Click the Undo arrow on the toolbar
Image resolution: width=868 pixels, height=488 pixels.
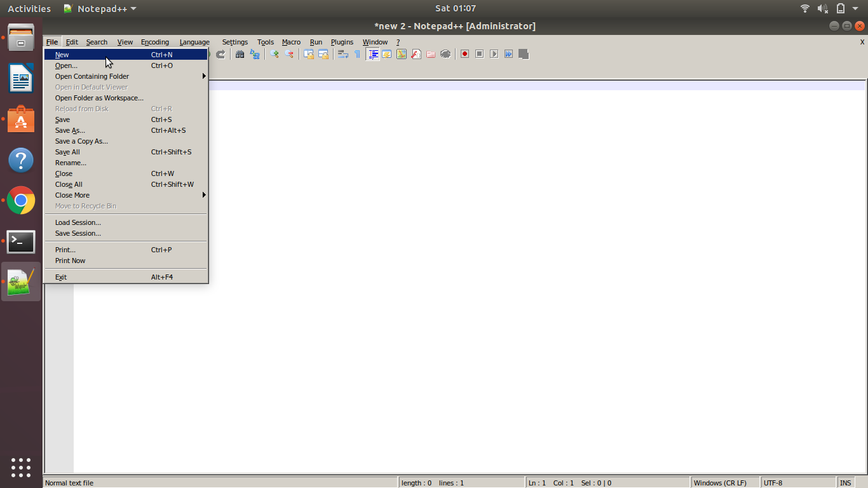click(205, 54)
